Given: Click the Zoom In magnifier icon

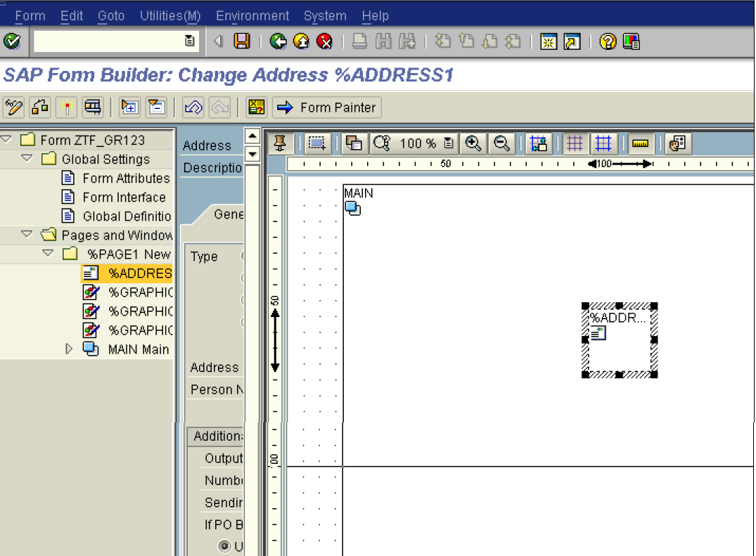Looking at the screenshot, I should tap(473, 143).
